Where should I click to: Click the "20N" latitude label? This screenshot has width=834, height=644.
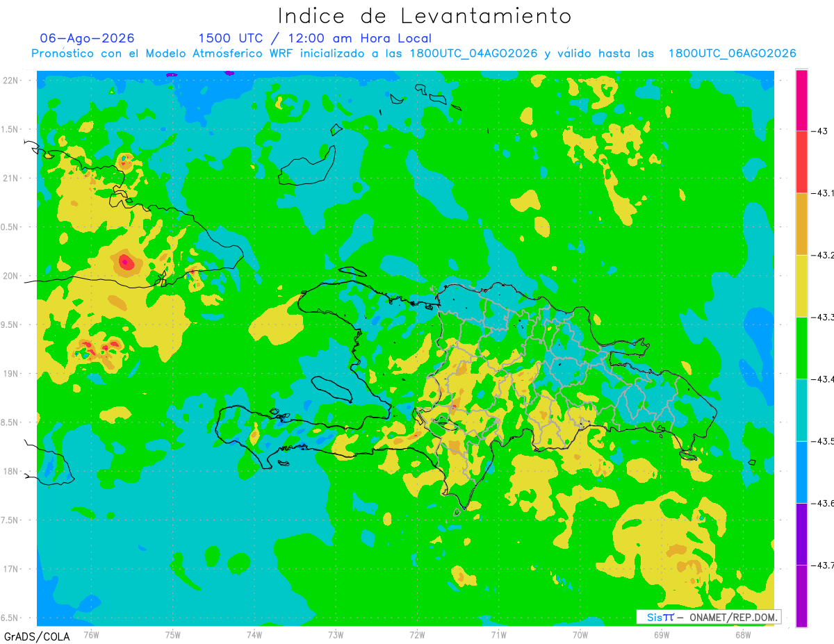11,276
